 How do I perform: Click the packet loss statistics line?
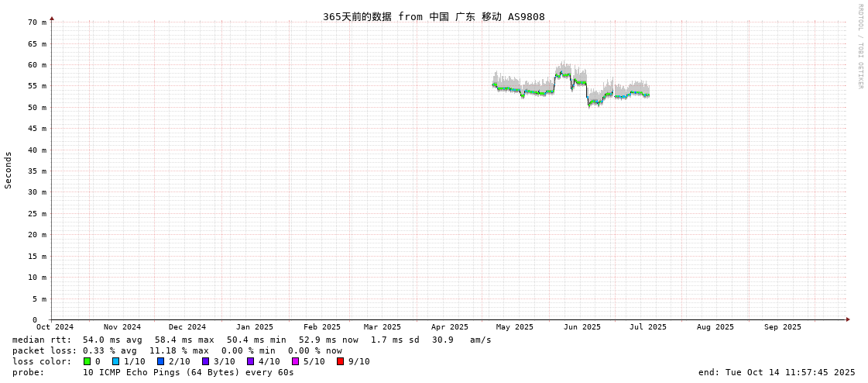tap(177, 350)
